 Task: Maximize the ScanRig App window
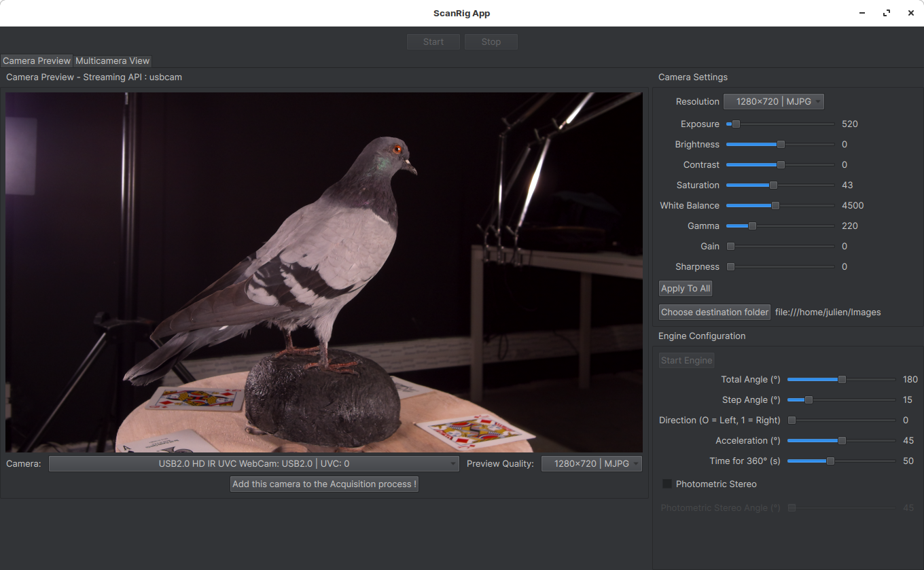point(886,14)
